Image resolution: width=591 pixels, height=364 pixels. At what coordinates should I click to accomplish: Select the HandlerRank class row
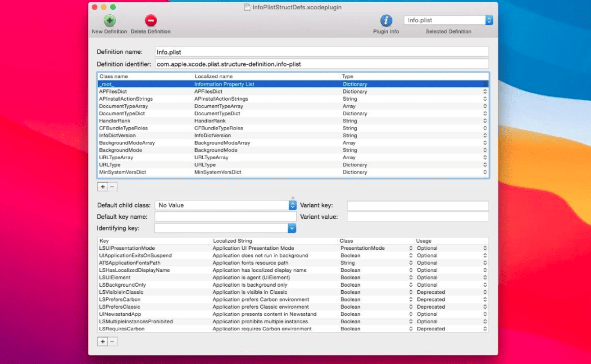tap(293, 121)
